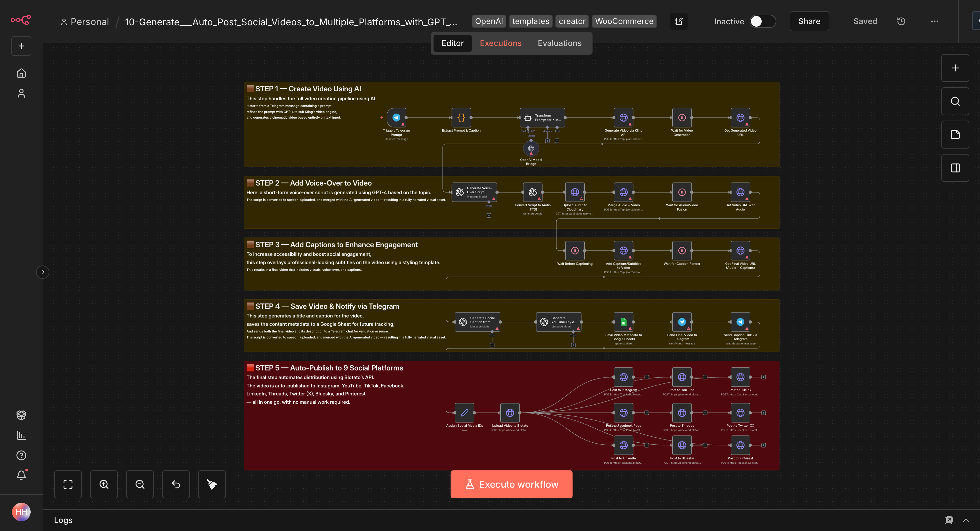Toggle the right side panel icon
980x531 pixels.
pyautogui.click(x=955, y=168)
